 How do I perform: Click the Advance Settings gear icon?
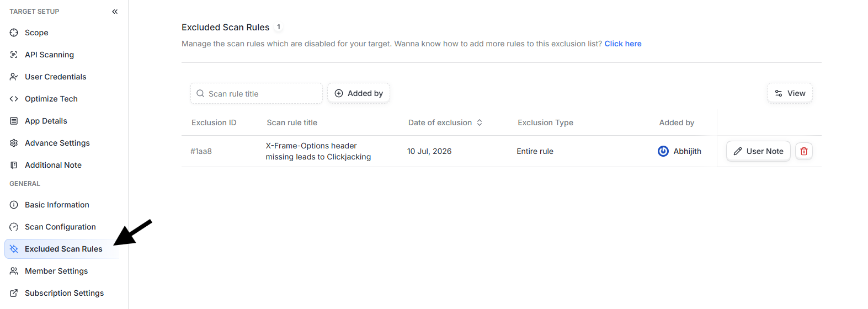[14, 143]
